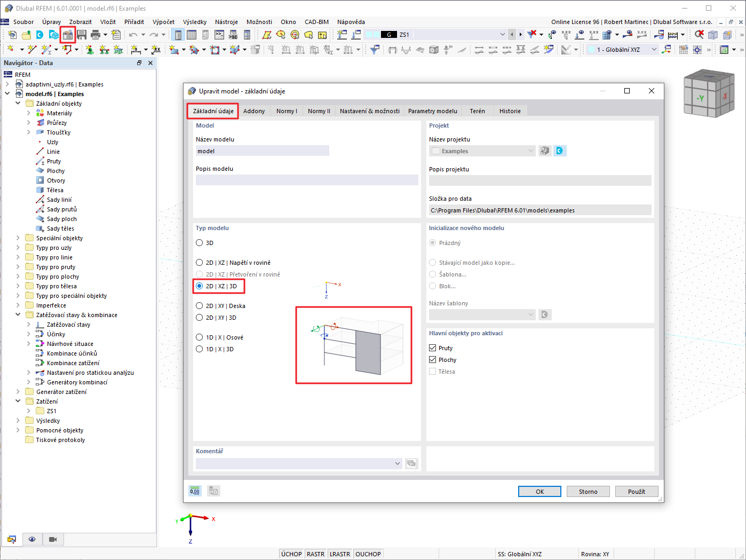Click the pin icon in Navigator header
This screenshot has width=746, height=560.
pos(139,63)
